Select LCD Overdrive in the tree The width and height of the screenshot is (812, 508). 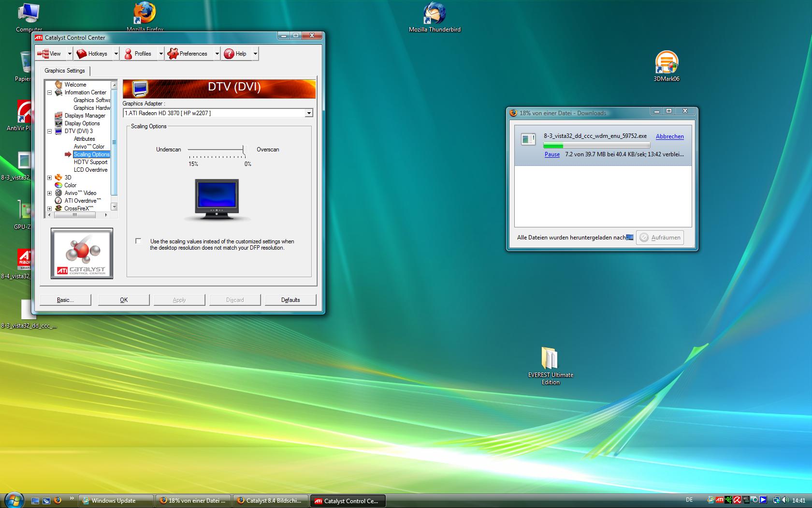[x=91, y=170]
